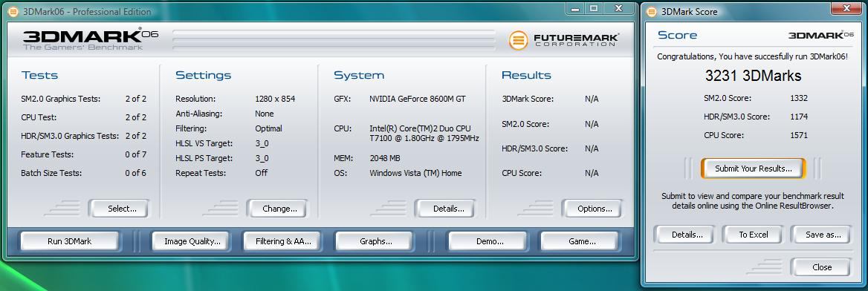
Task: Click the 3DMark06 title bar app icon
Action: (x=13, y=12)
